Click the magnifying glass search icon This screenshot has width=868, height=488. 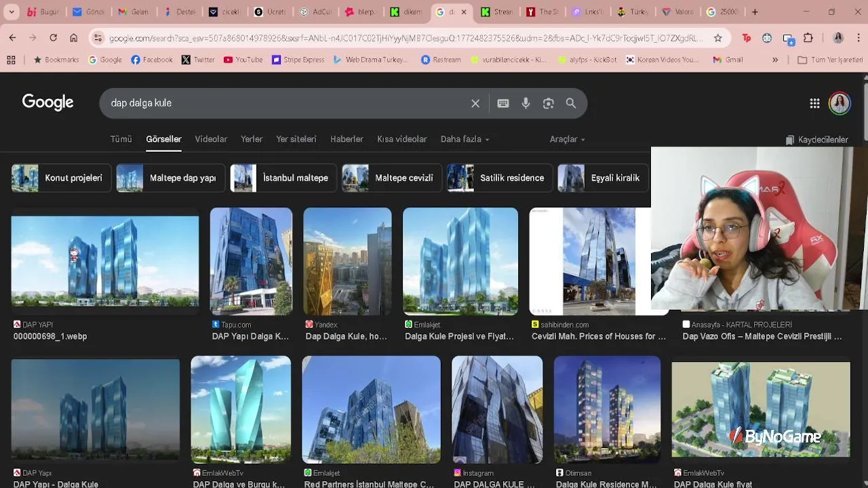coord(571,103)
